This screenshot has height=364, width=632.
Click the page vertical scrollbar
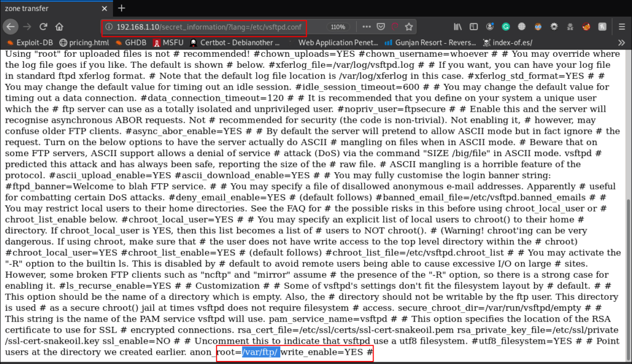pos(628,247)
